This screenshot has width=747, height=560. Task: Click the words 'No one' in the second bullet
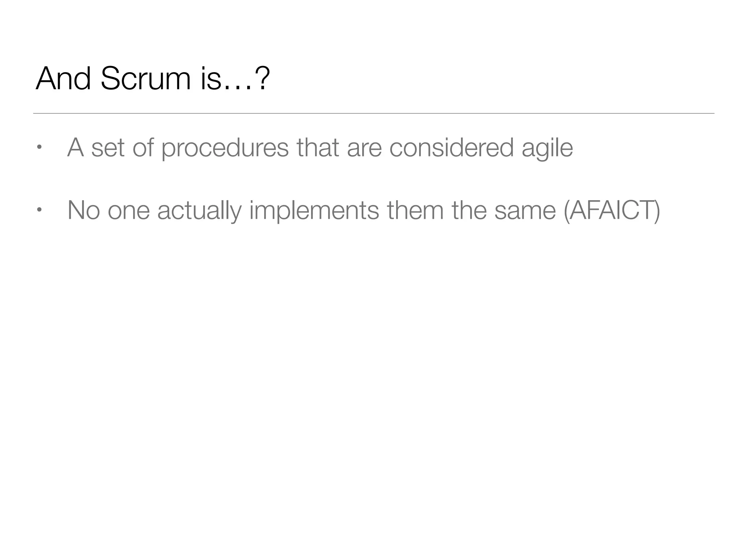point(109,210)
